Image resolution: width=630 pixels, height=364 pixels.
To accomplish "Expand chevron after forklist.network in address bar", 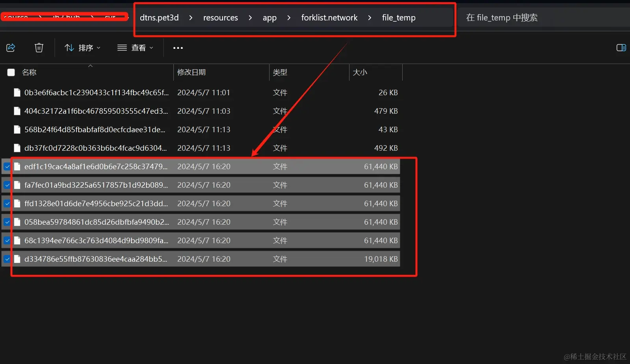I will coord(370,18).
